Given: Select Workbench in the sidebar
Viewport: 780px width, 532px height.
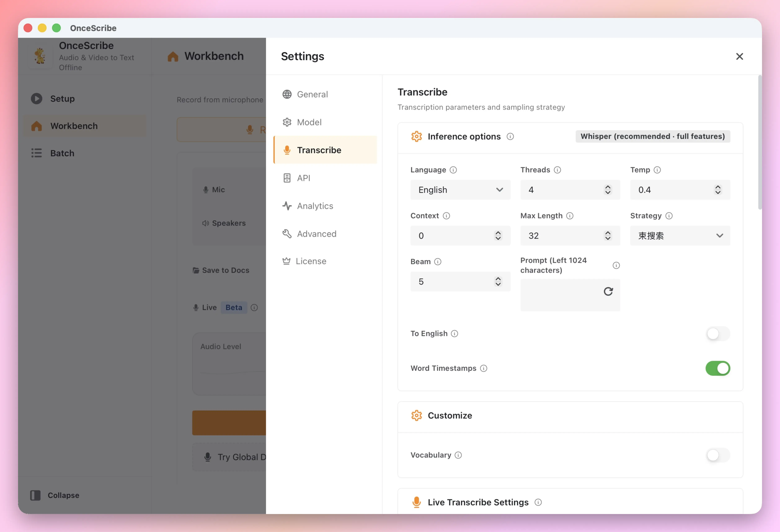Looking at the screenshot, I should tap(85, 126).
